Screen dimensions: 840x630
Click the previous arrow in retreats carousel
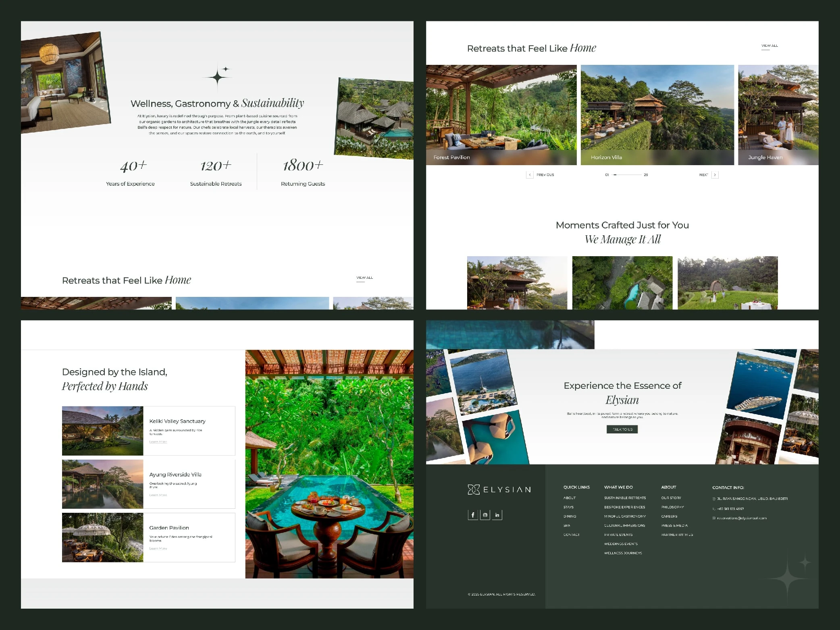point(530,175)
